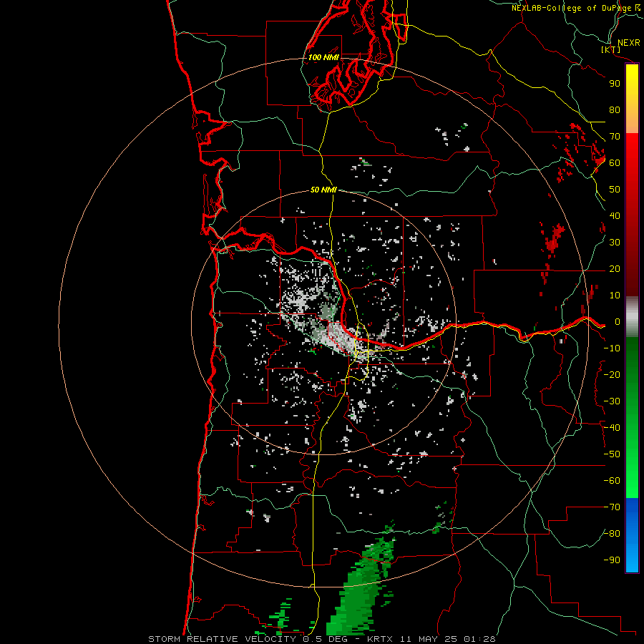Viewport: 644px width, 644px height.
Task: Click the 70 value on velocity scale
Action: 615,137
